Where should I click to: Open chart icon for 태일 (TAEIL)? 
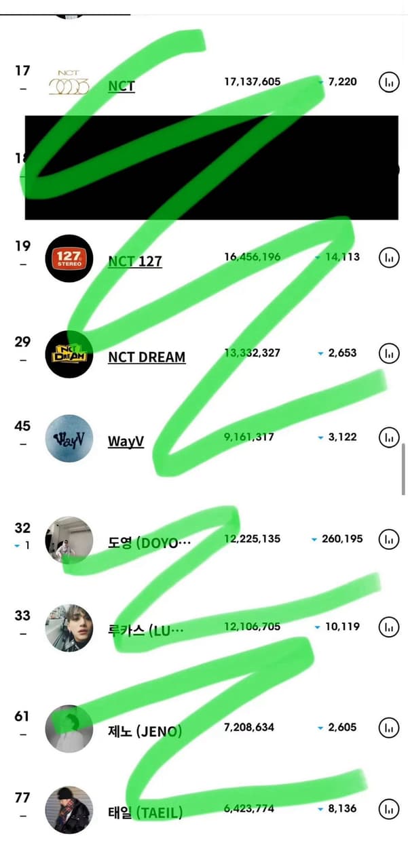click(x=389, y=809)
